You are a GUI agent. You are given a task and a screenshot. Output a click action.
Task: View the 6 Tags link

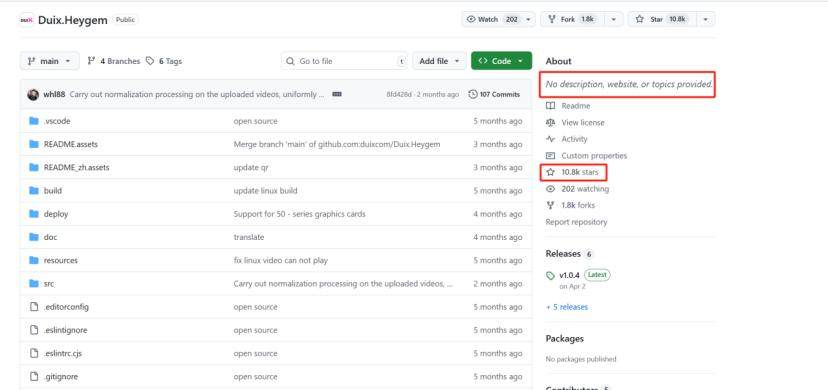[x=164, y=61]
